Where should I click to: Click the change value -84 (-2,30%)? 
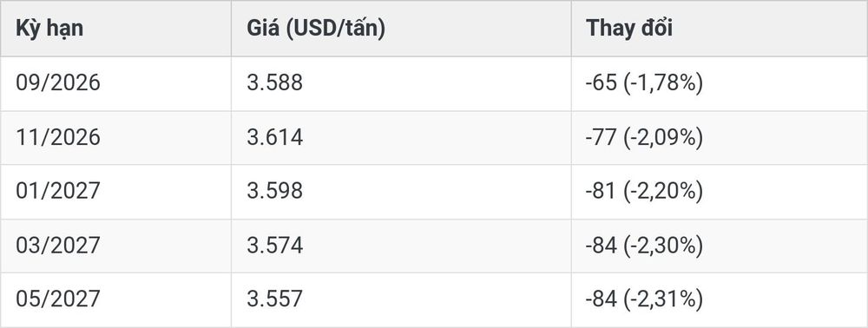point(644,246)
